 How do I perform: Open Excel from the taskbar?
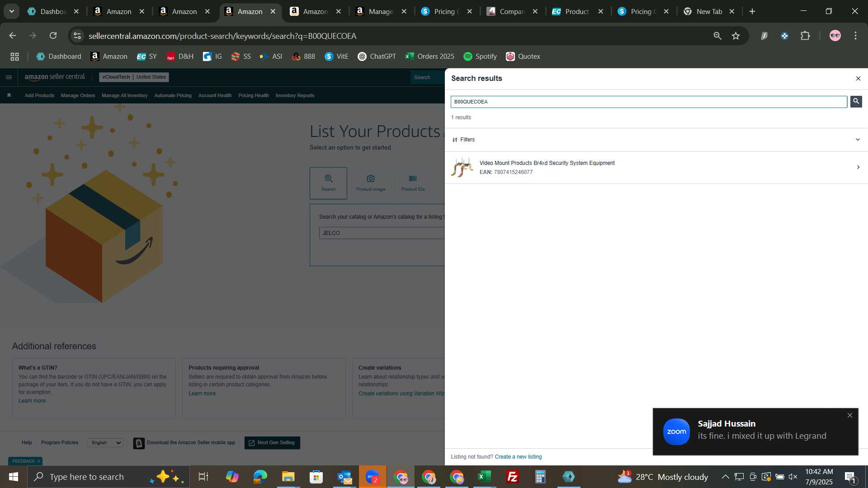pyautogui.click(x=485, y=477)
